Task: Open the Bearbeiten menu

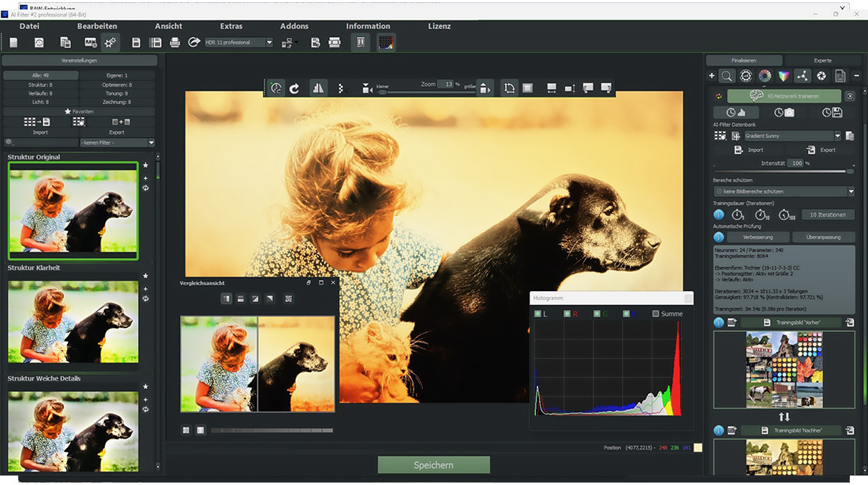Action: tap(97, 25)
